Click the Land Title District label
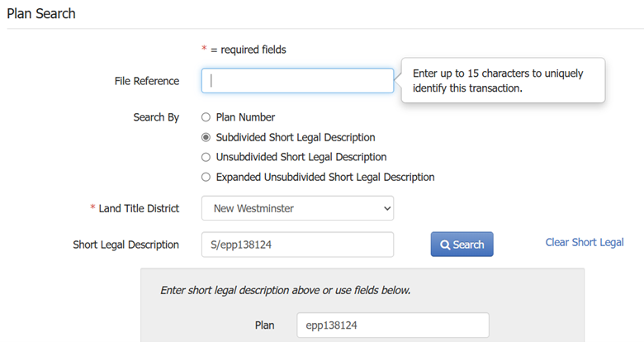 (139, 208)
